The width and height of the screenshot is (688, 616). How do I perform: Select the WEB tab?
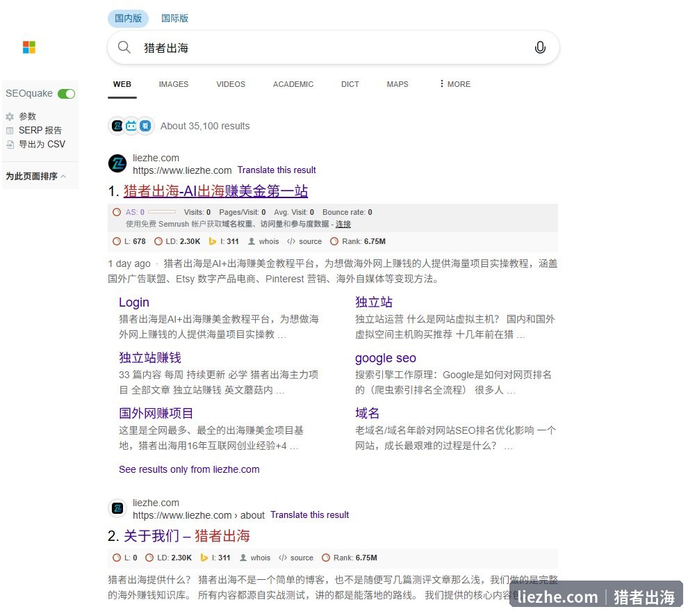tap(122, 84)
